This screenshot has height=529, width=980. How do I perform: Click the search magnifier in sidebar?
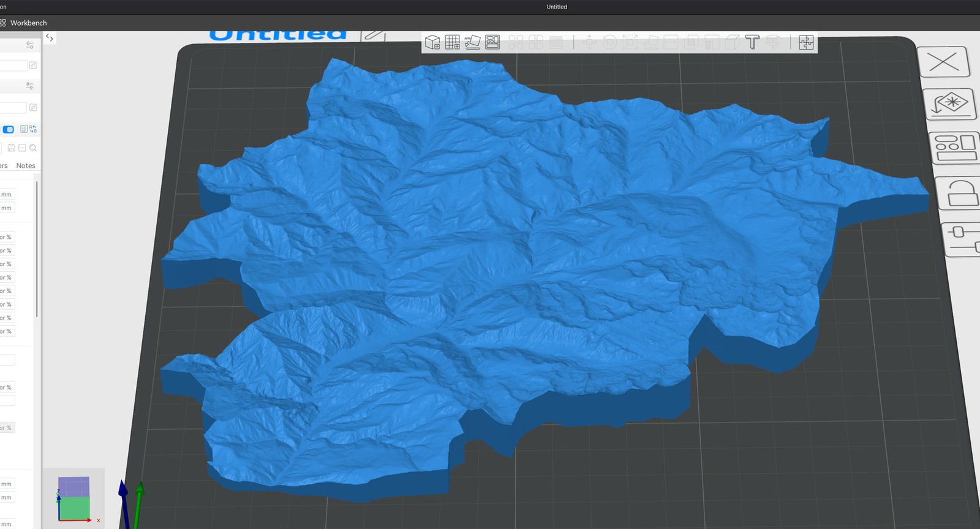(x=33, y=148)
